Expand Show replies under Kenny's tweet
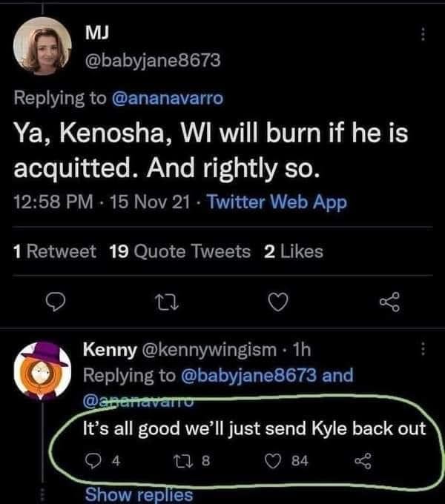 pyautogui.click(x=139, y=494)
